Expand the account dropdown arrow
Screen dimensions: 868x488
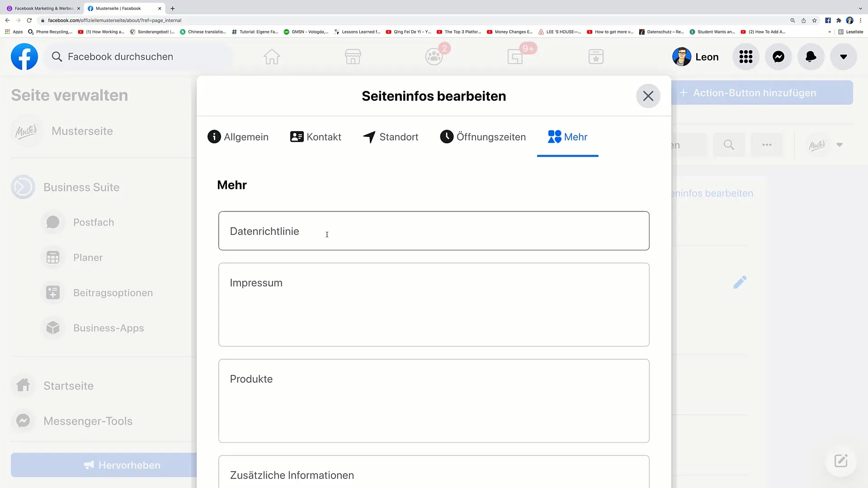[x=844, y=57]
